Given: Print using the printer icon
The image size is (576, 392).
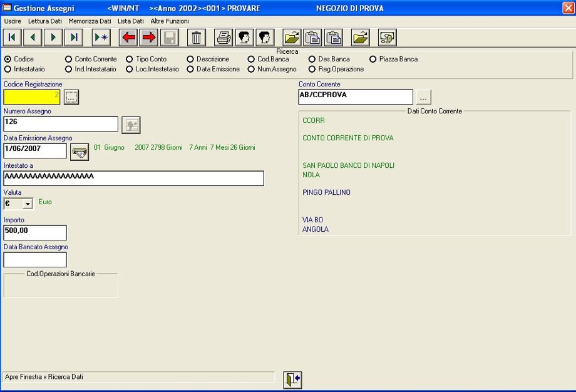Looking at the screenshot, I should pos(224,38).
